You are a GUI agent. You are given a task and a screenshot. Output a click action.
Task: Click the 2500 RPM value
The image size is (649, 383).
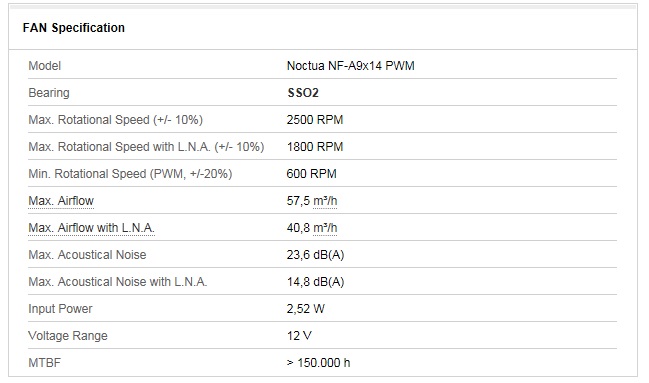point(315,120)
